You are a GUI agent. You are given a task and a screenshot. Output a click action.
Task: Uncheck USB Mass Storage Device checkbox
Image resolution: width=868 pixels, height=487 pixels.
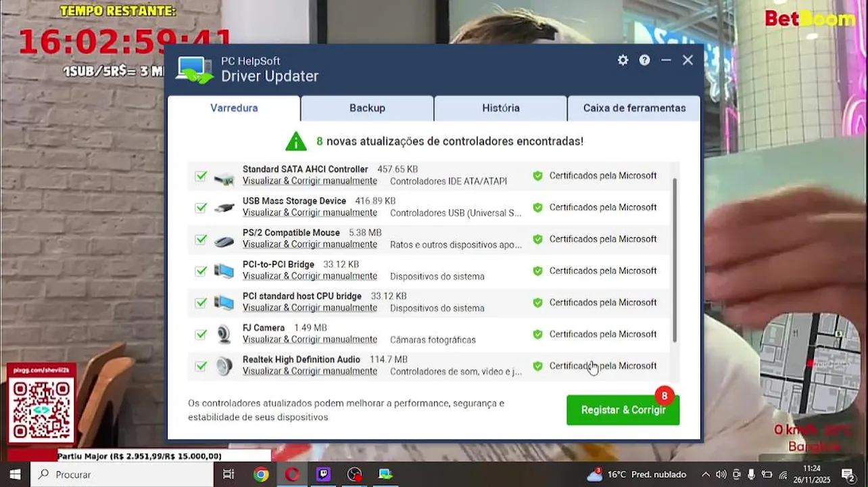[201, 208]
